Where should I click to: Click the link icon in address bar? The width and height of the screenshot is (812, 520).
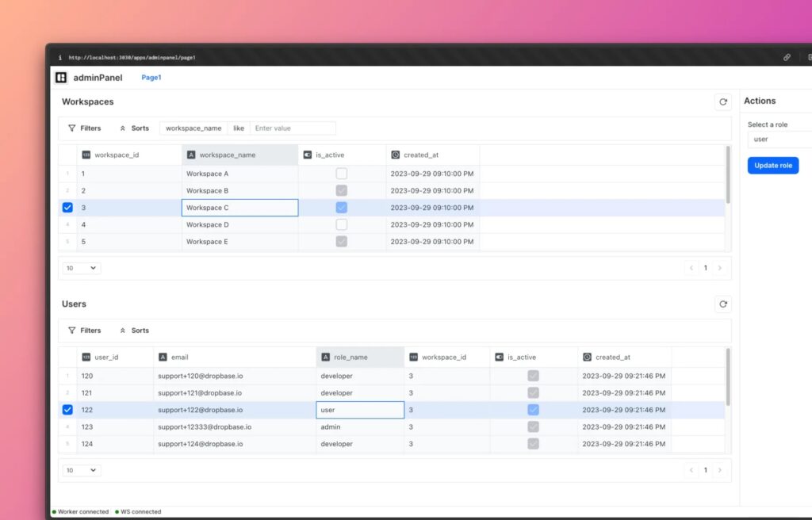point(787,57)
